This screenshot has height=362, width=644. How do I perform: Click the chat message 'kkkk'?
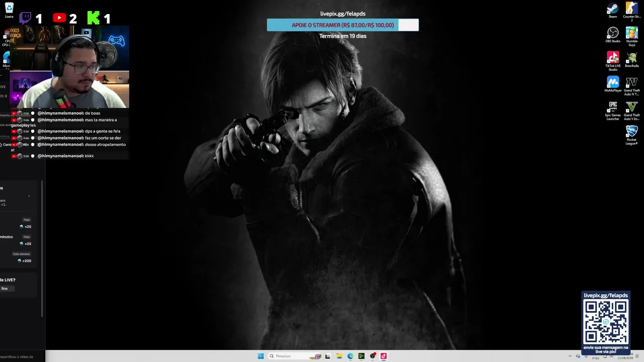tap(90, 156)
